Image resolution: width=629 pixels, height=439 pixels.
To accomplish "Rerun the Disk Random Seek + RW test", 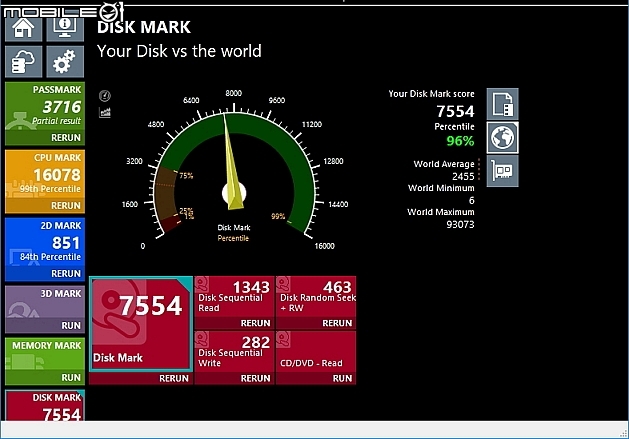I will [337, 323].
